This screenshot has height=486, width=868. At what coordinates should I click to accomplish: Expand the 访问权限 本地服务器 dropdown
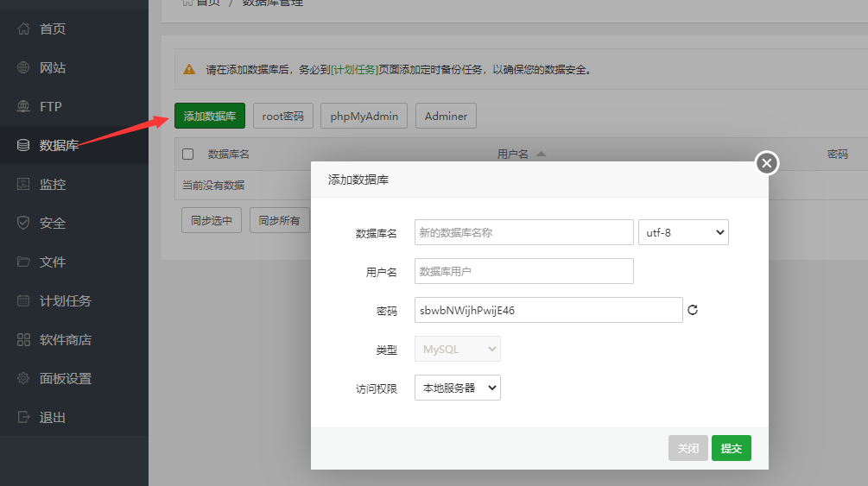point(457,388)
